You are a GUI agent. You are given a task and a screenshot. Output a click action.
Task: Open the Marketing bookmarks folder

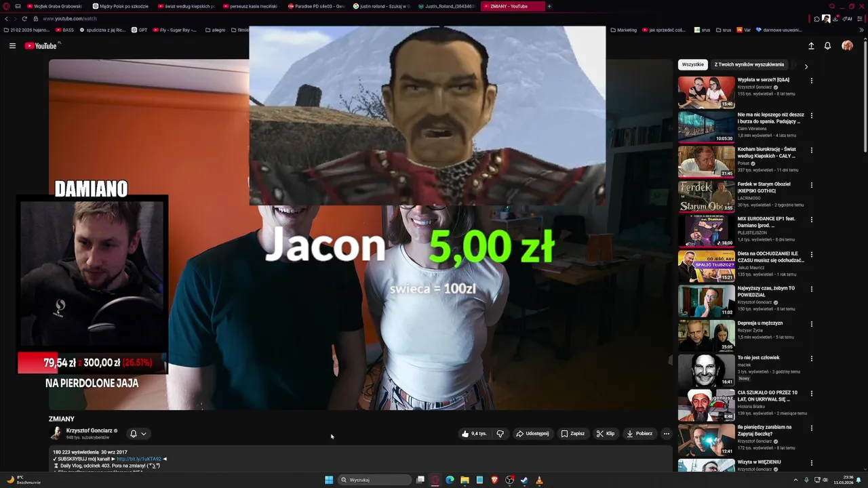(x=623, y=30)
